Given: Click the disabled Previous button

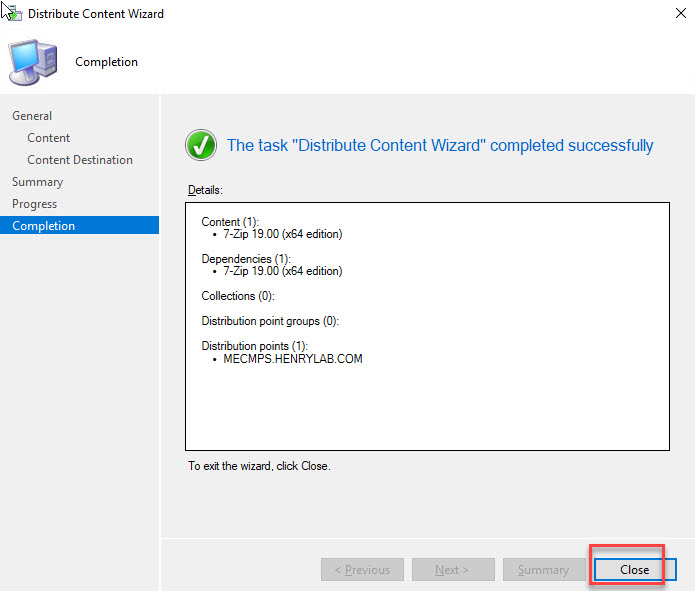Looking at the screenshot, I should coord(362,570).
